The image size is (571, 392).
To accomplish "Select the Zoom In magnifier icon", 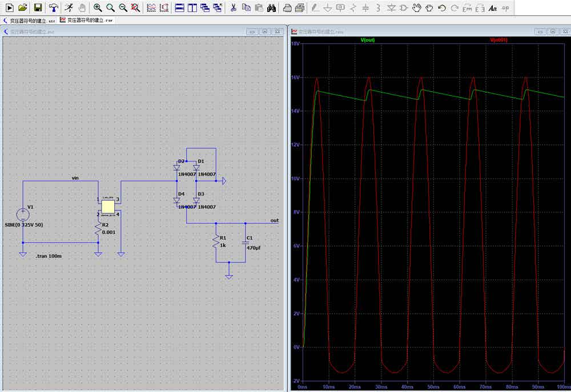I will coord(98,7).
